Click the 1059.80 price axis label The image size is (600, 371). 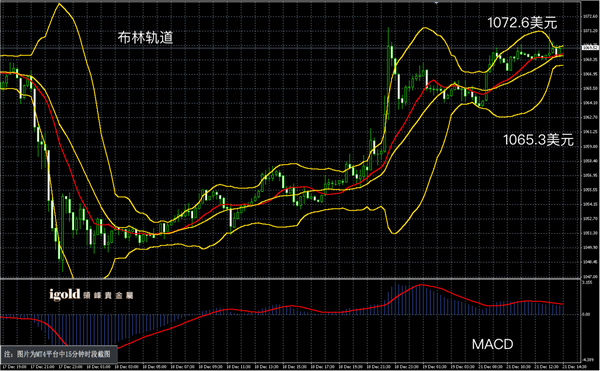[x=590, y=146]
